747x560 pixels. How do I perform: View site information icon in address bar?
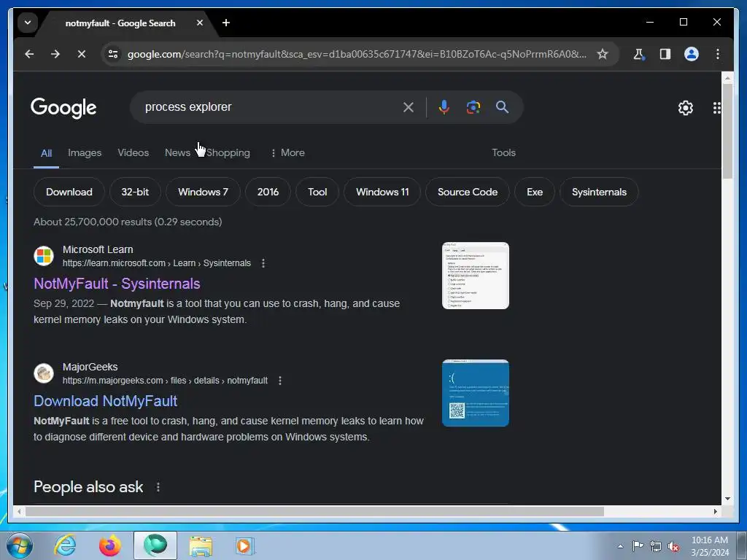(113, 54)
